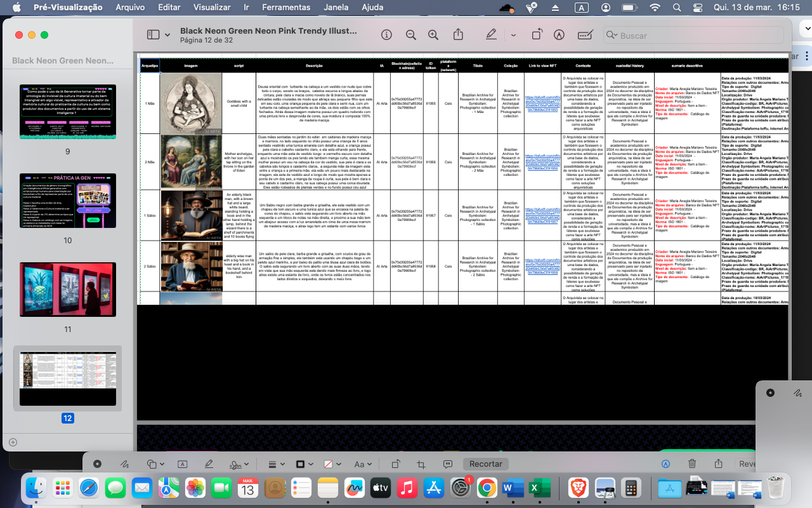The height and width of the screenshot is (508, 812).
Task: Open the highlight color options chevron
Action: pyautogui.click(x=513, y=36)
